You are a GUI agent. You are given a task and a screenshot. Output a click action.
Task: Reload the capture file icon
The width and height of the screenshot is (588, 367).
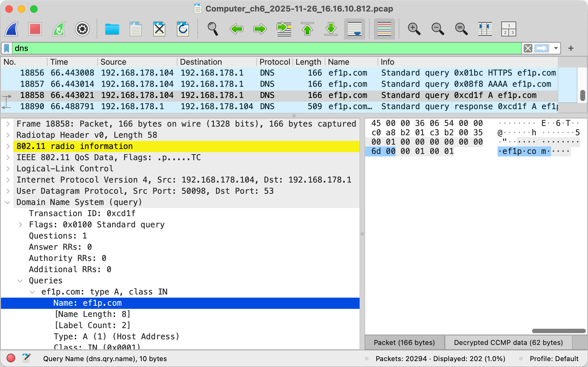point(183,29)
